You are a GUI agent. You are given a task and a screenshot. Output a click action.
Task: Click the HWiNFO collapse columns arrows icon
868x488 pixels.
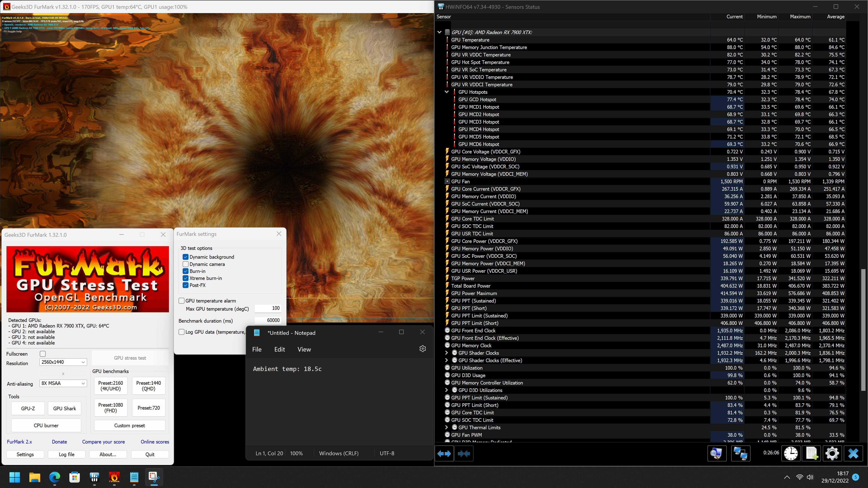pyautogui.click(x=464, y=454)
